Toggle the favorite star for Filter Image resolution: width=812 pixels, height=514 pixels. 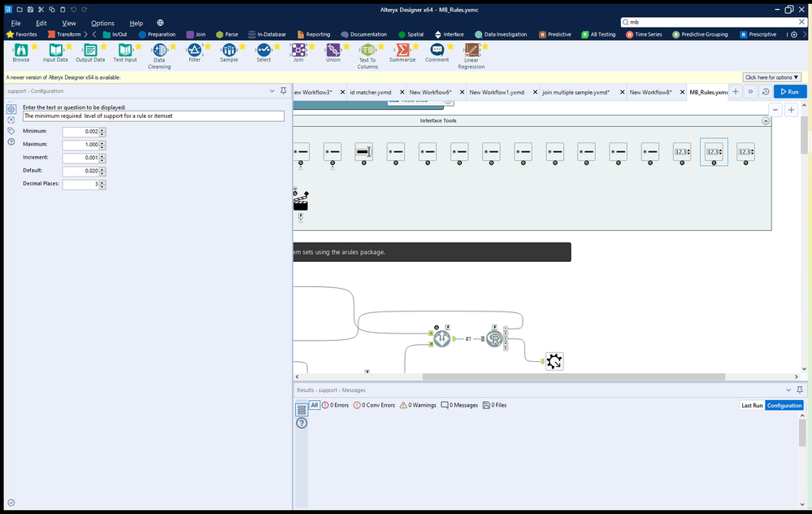tap(207, 46)
